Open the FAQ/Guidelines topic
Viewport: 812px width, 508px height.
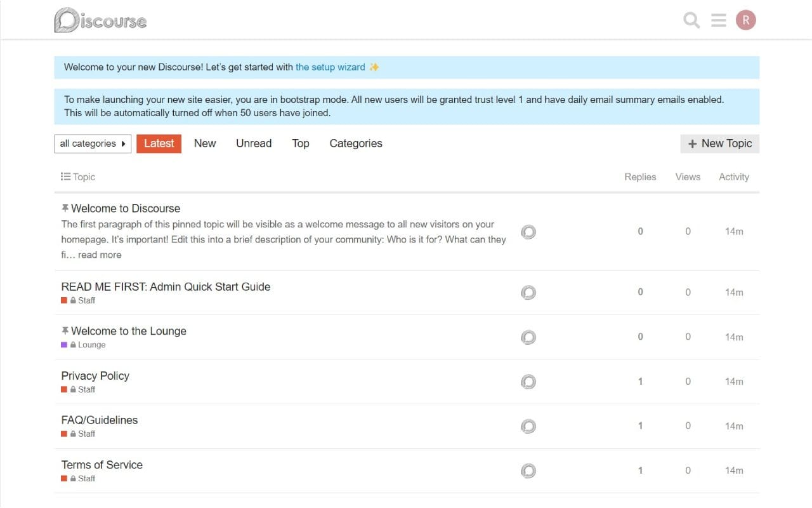(99, 420)
